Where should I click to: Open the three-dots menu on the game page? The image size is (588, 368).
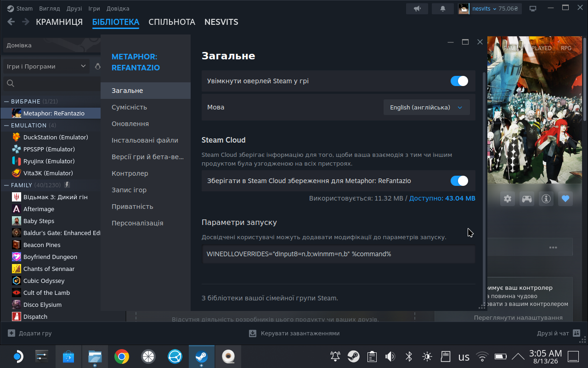553,247
